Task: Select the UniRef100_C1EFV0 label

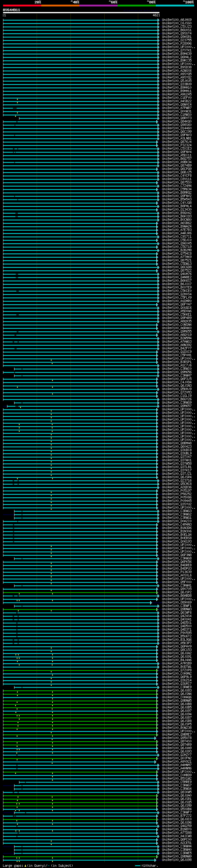Action: pyautogui.click(x=177, y=98)
